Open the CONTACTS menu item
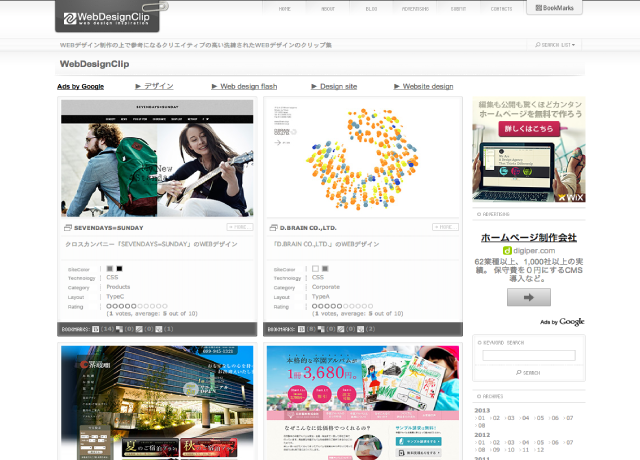Viewport: 640px width, 460px height. click(501, 9)
